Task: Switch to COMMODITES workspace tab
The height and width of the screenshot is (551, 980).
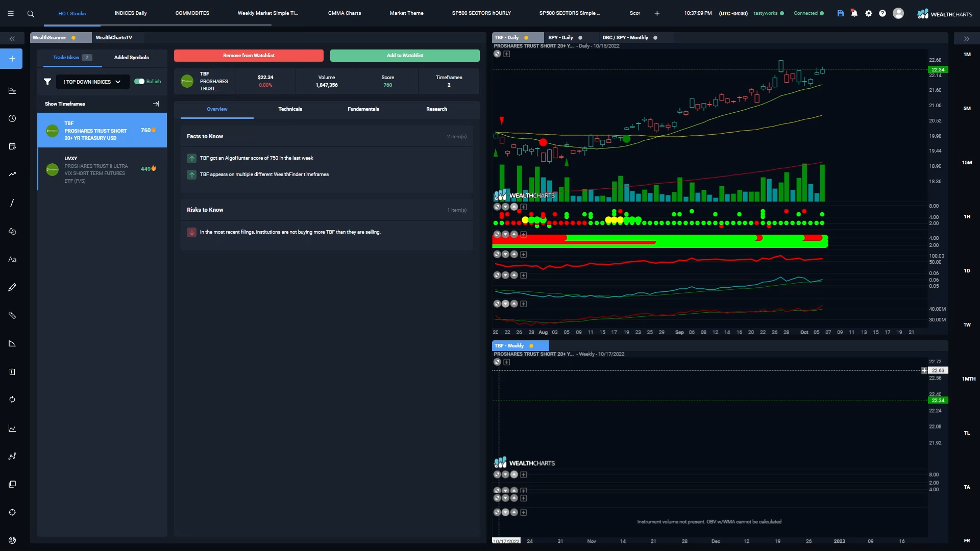Action: tap(192, 13)
